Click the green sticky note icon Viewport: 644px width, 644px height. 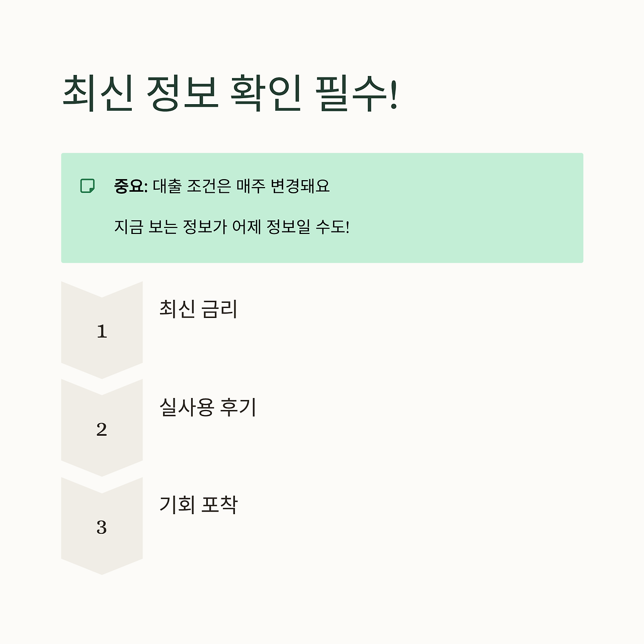click(88, 186)
